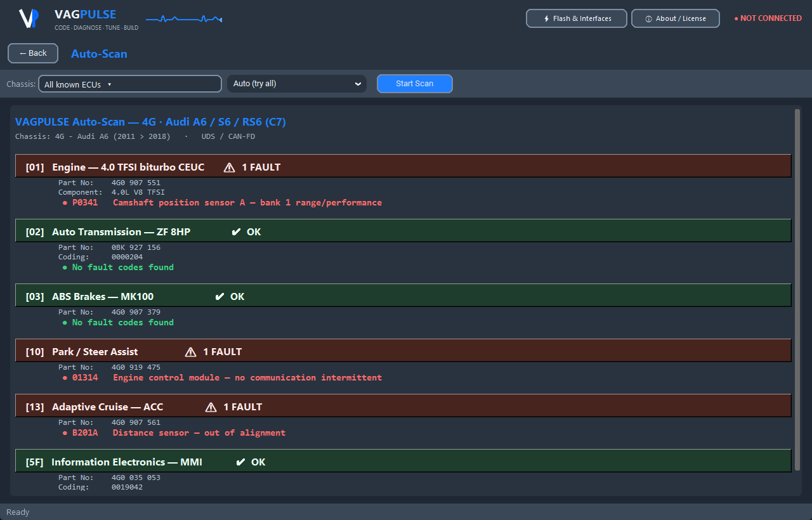Click No fault codes found under Auto Transmission
This screenshot has width=812, height=520.
click(x=123, y=268)
